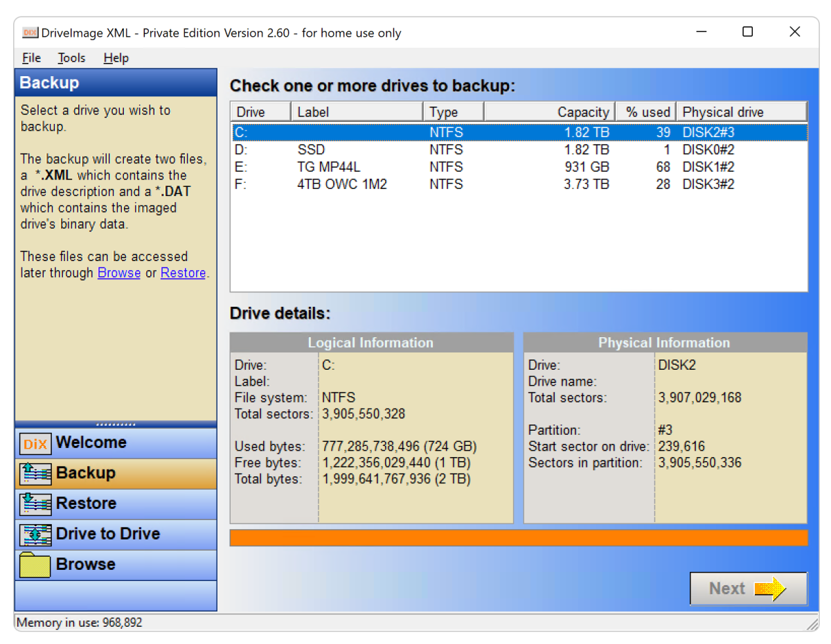Click the Total bytes value 1,999,641,767,936

pyautogui.click(x=397, y=479)
